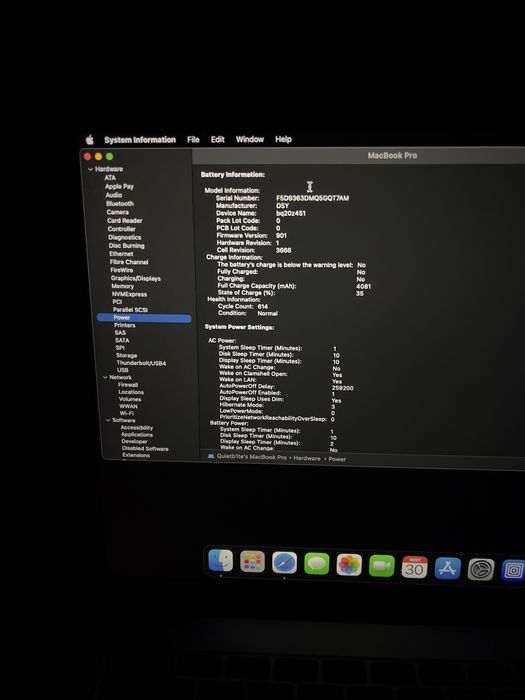Select ATA in the sidebar
The image size is (525, 700).
(x=110, y=178)
